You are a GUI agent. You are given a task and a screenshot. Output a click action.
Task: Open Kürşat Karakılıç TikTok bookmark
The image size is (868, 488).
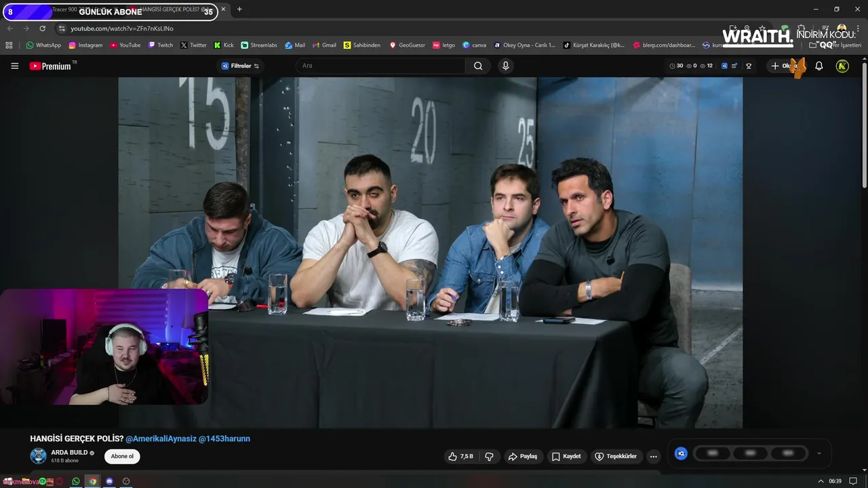click(x=594, y=45)
